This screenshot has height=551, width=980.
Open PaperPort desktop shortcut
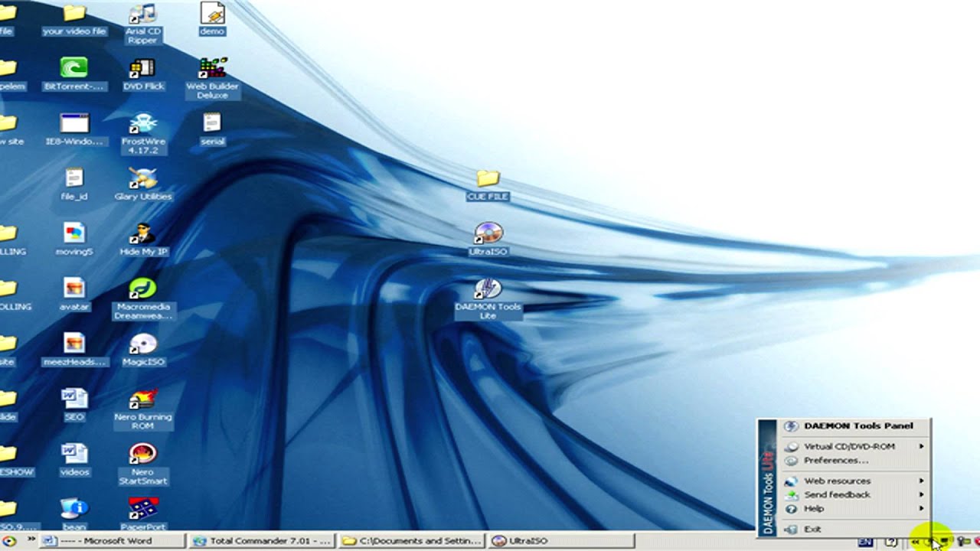point(143,514)
